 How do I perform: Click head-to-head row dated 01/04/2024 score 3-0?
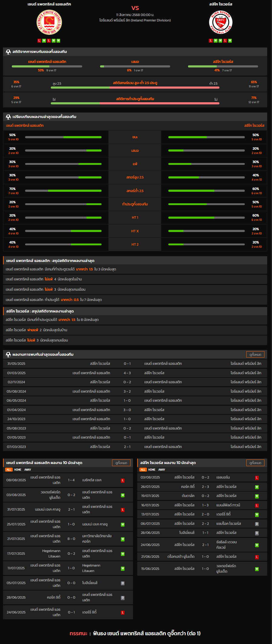click(135, 410)
